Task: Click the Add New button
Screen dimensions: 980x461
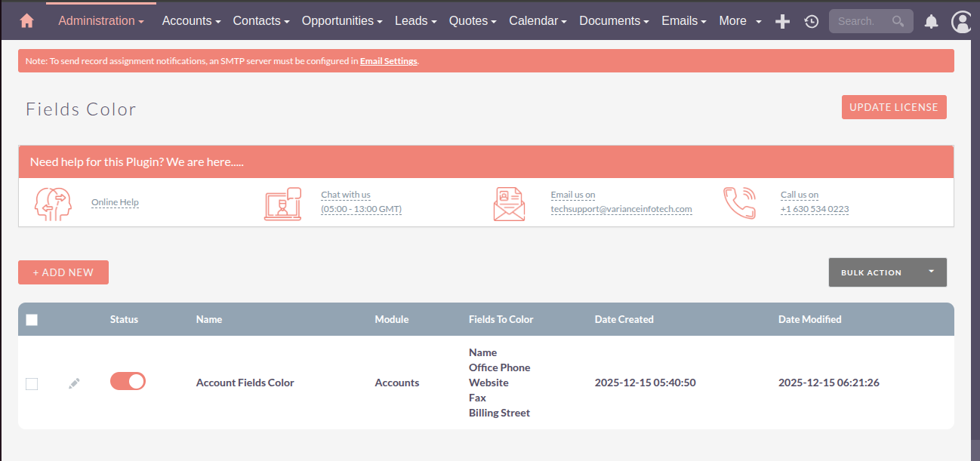Action: (63, 272)
